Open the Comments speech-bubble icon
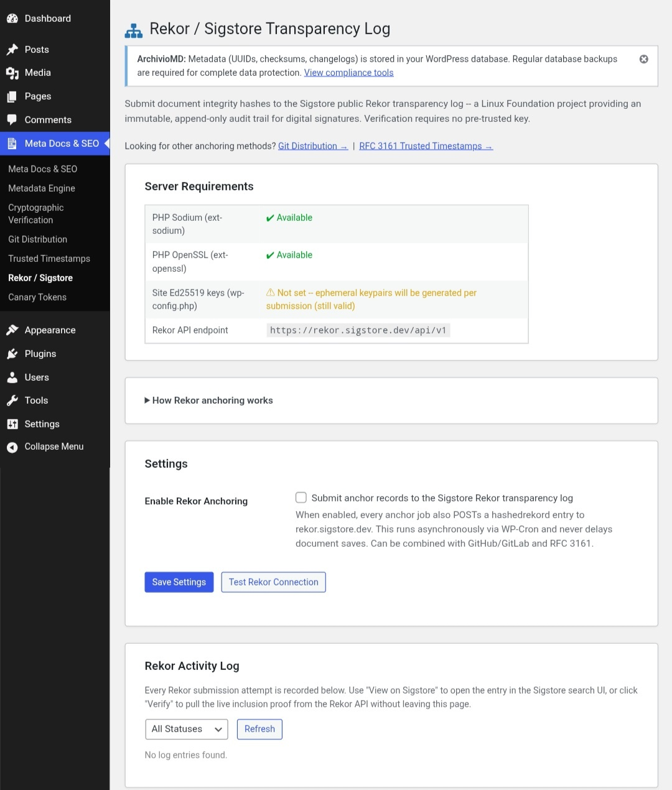Image resolution: width=672 pixels, height=790 pixels. click(12, 119)
